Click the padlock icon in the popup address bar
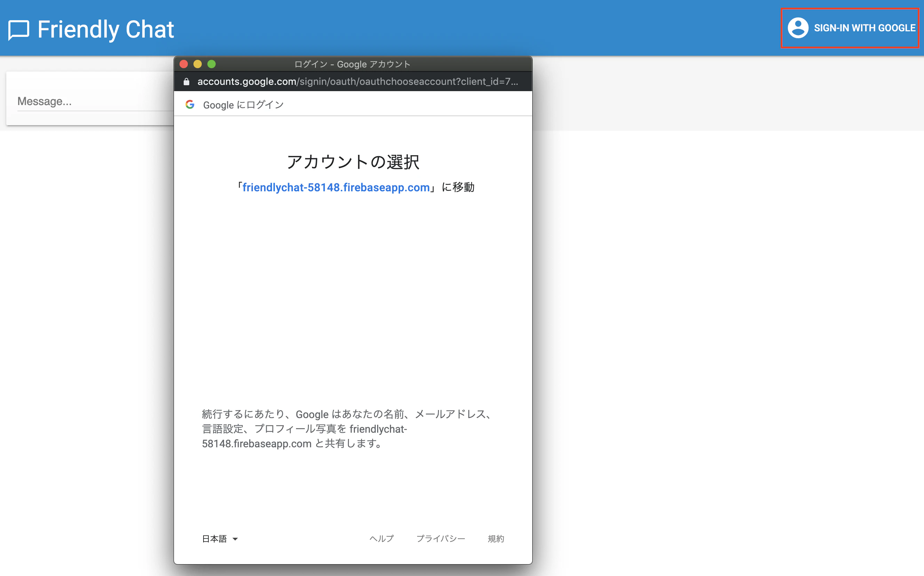The width and height of the screenshot is (924, 576). [x=186, y=81]
